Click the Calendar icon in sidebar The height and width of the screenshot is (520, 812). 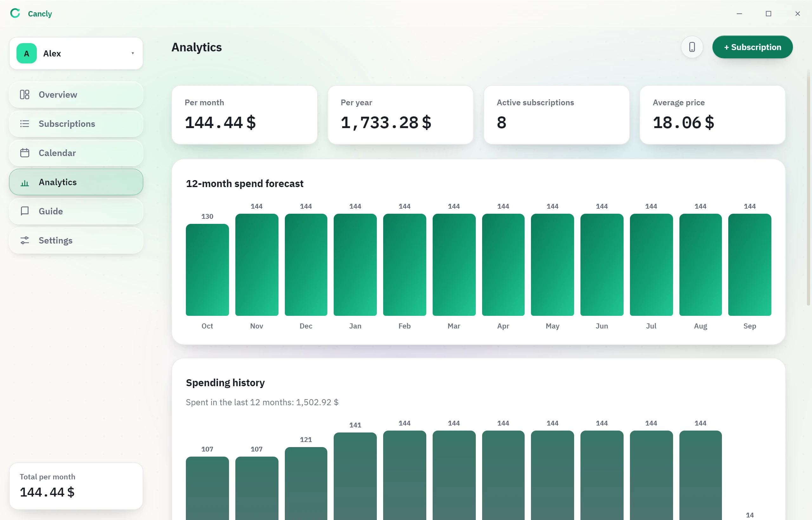[25, 153]
